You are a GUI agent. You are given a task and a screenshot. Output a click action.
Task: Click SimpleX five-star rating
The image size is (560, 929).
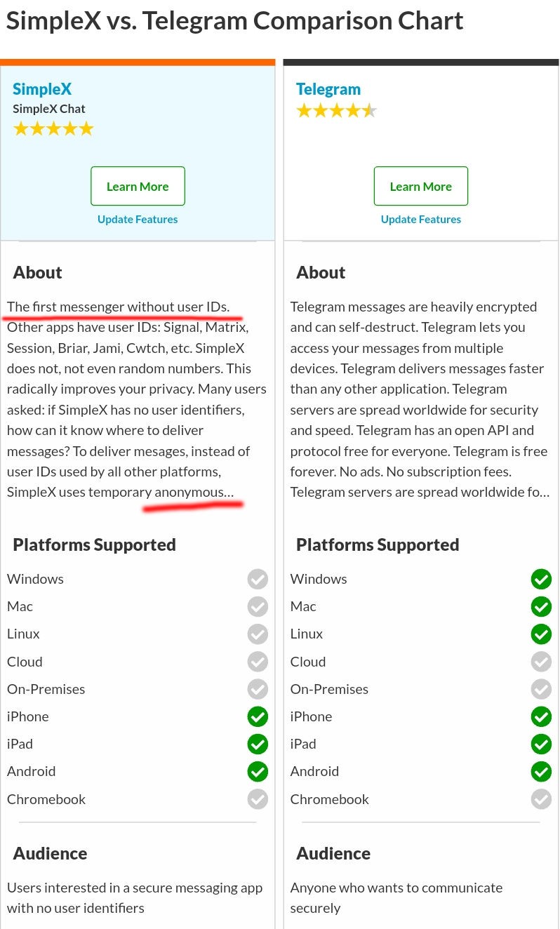click(x=53, y=129)
